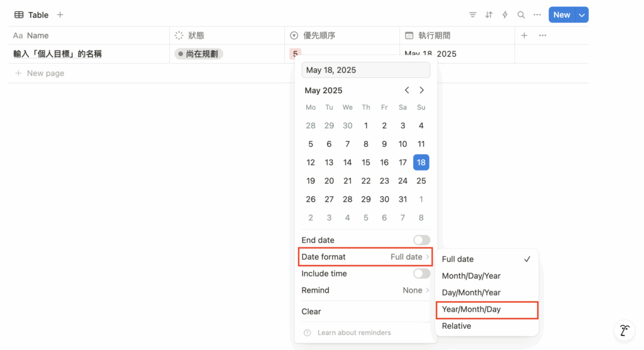The width and height of the screenshot is (644, 350).
Task: Select Month/Day/Year format option
Action: (471, 276)
